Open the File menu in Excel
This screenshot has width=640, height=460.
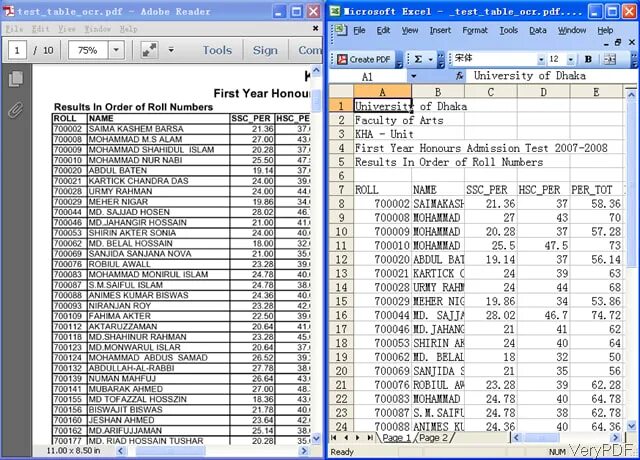pos(359,30)
